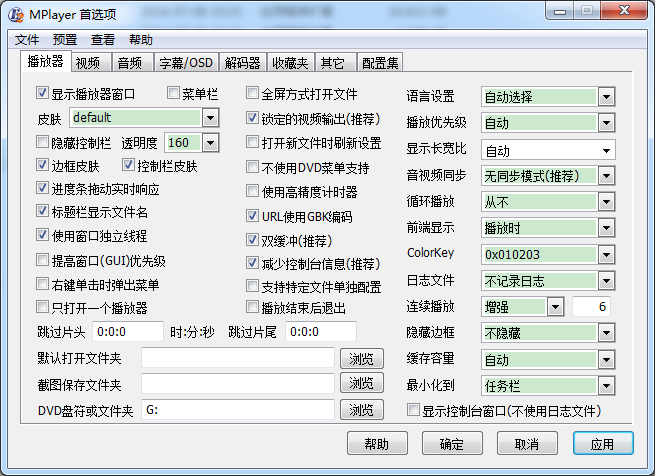Open the 前端显示 dropdown

click(607, 228)
